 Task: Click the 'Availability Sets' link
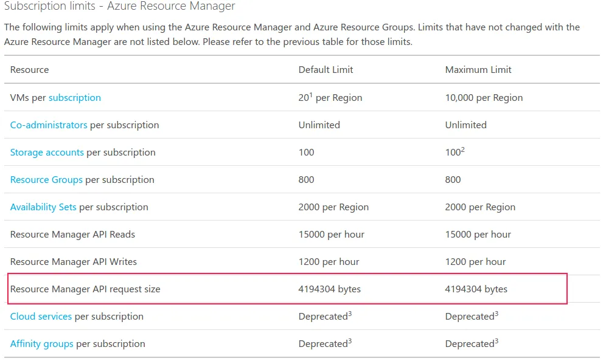[x=43, y=207]
